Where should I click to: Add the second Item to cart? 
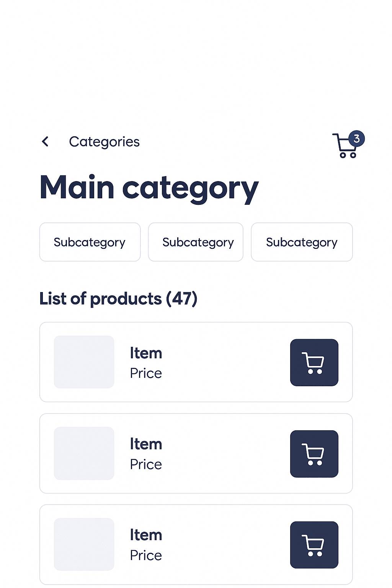(x=314, y=453)
